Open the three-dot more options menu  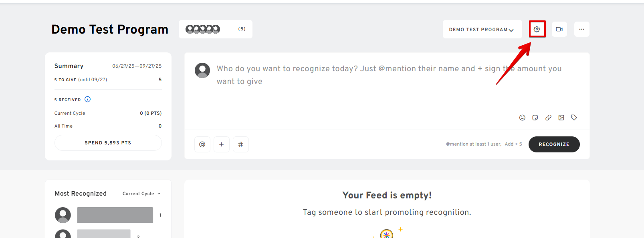(581, 29)
